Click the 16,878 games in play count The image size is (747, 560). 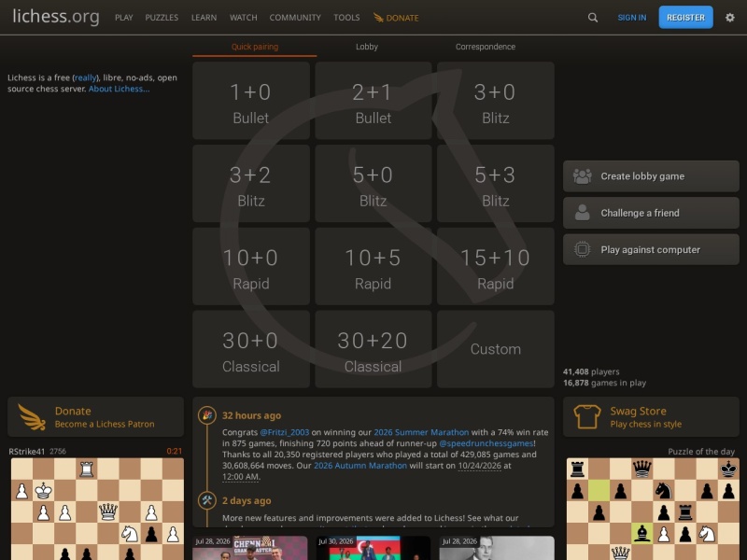tap(604, 383)
